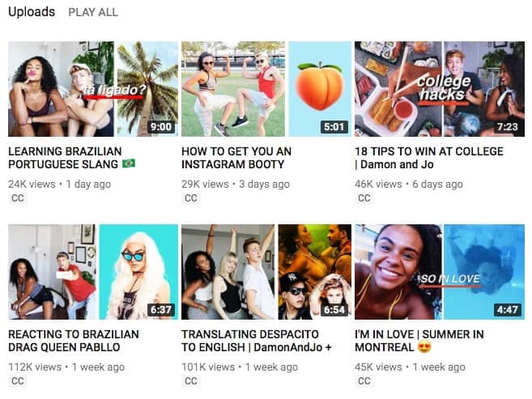Click the 5:01 duration badge on peach thumbnail
The image size is (532, 399).
tap(334, 127)
